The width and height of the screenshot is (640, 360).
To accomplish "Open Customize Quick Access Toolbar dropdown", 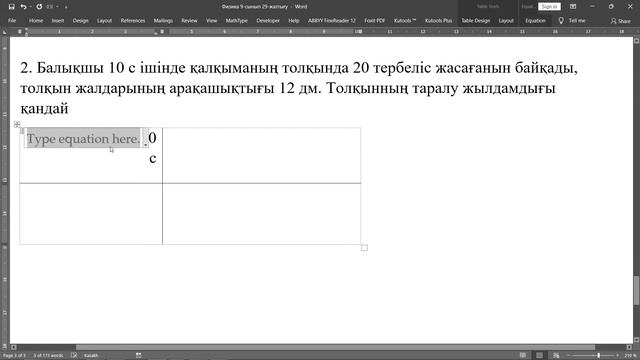I will click(66, 7).
